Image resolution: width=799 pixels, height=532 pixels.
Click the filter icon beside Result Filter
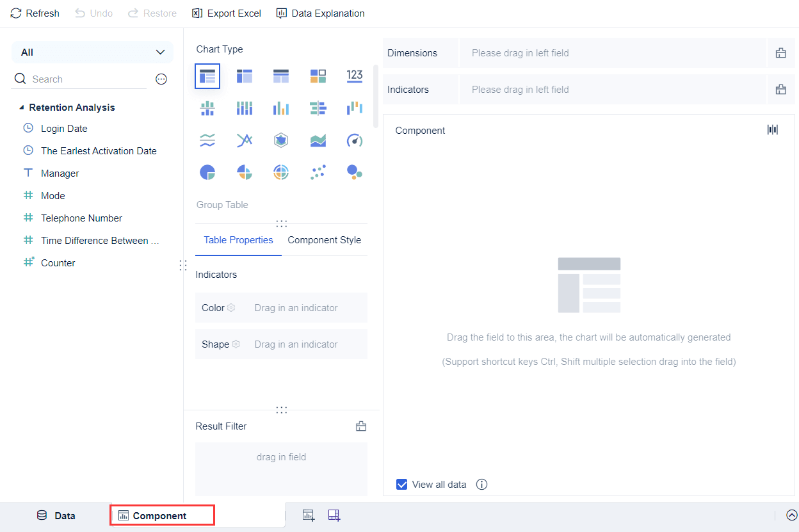pyautogui.click(x=360, y=426)
